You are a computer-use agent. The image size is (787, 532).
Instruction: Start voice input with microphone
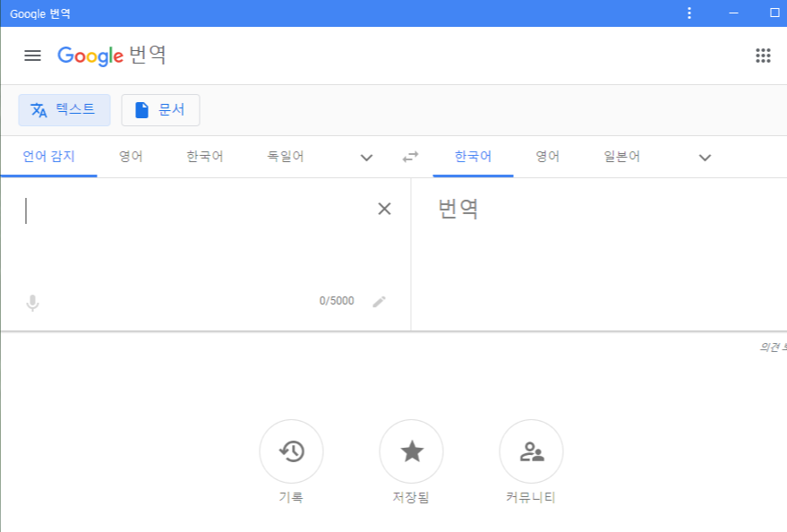coord(32,303)
